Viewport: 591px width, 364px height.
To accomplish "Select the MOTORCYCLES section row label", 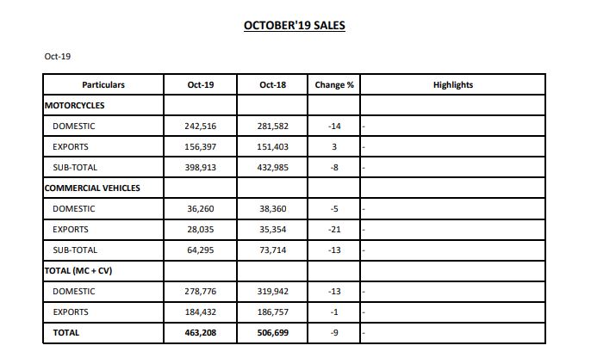I will (74, 106).
